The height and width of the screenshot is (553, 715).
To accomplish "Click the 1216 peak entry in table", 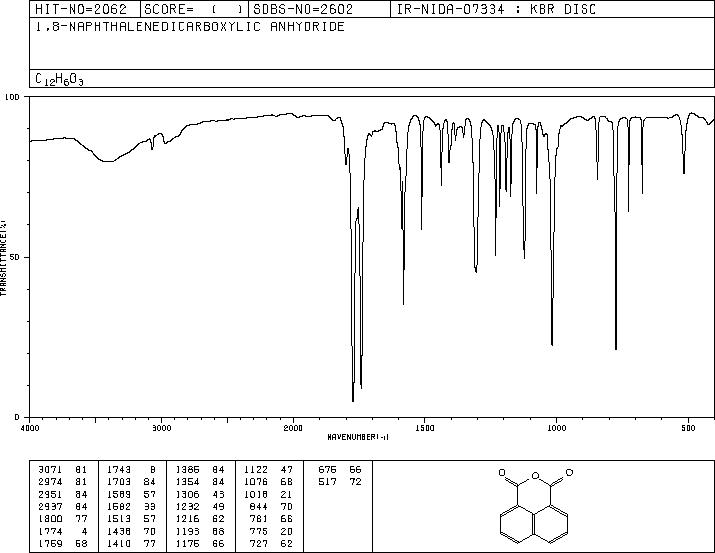I will tap(200, 519).
